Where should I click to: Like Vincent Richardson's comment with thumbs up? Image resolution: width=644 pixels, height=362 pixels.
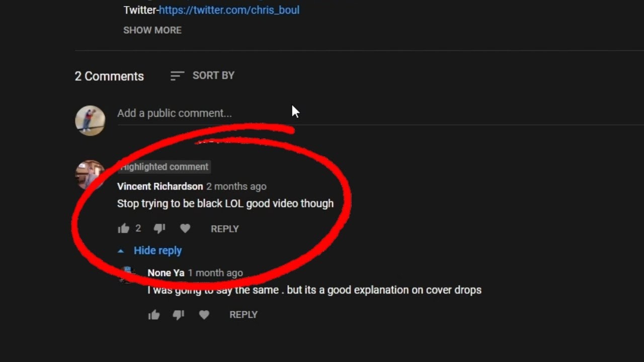(123, 229)
